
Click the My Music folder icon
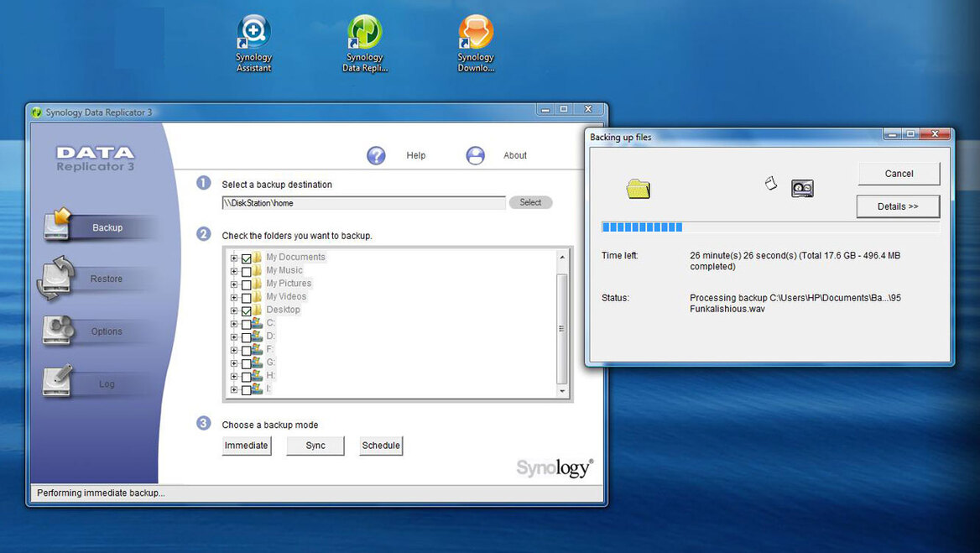[x=257, y=270]
